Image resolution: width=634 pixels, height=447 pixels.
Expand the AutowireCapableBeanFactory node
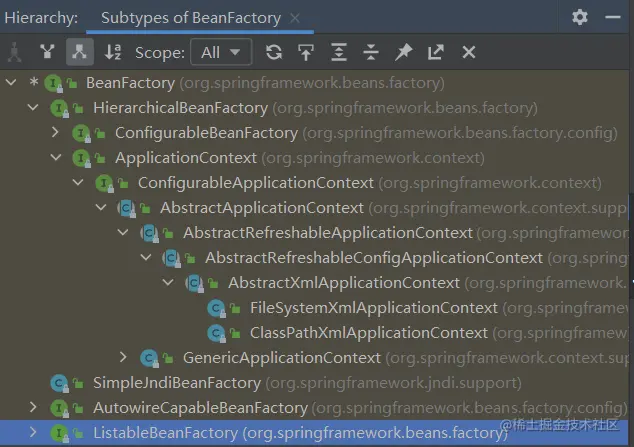33,407
